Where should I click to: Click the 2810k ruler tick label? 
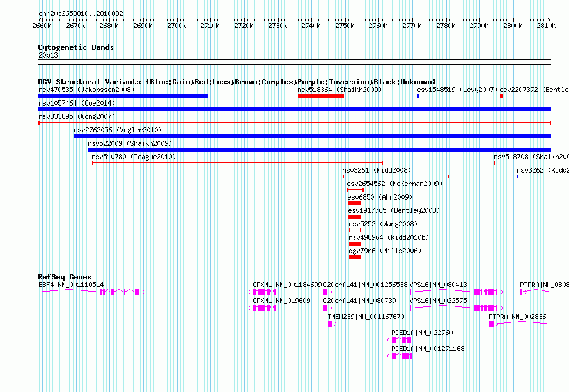pos(546,26)
